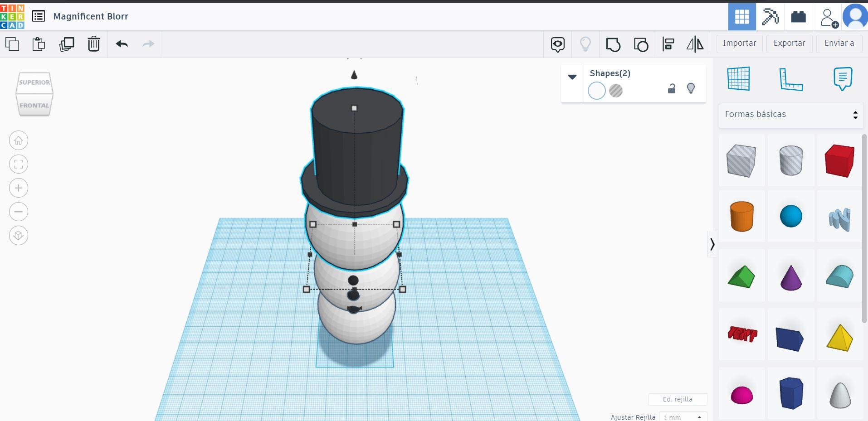Pick the dark blue polygon shape
Viewport: 868px width, 421px height.
pyautogui.click(x=791, y=393)
